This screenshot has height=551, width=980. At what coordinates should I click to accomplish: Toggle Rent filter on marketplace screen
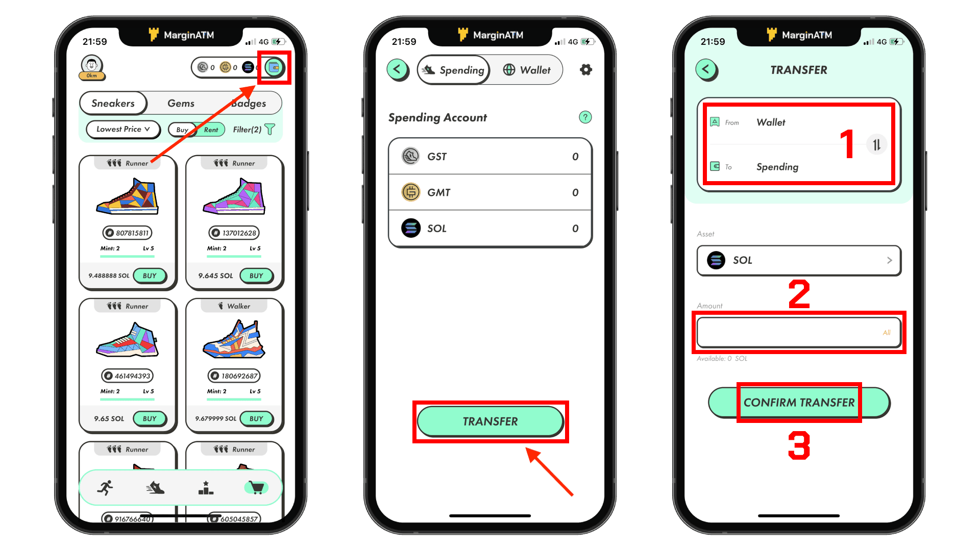click(x=211, y=130)
